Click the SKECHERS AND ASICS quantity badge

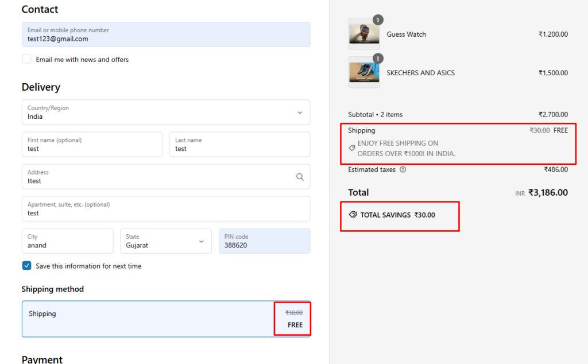coord(378,59)
